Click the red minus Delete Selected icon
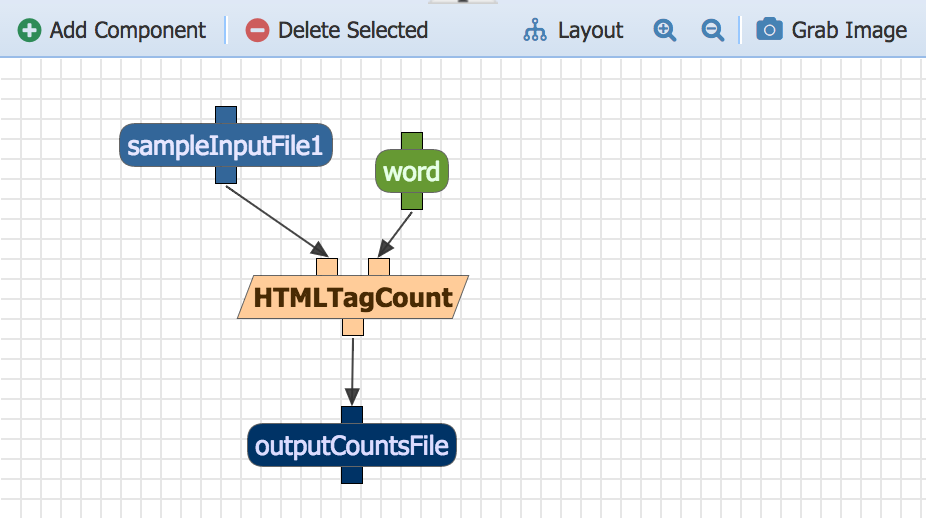Viewport: 926px width, 518px height. click(x=257, y=30)
